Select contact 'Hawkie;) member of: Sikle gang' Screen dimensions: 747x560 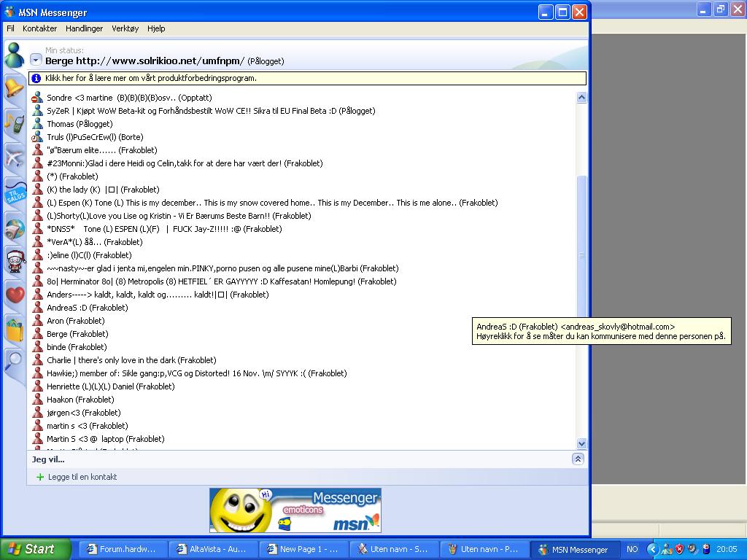pos(197,373)
